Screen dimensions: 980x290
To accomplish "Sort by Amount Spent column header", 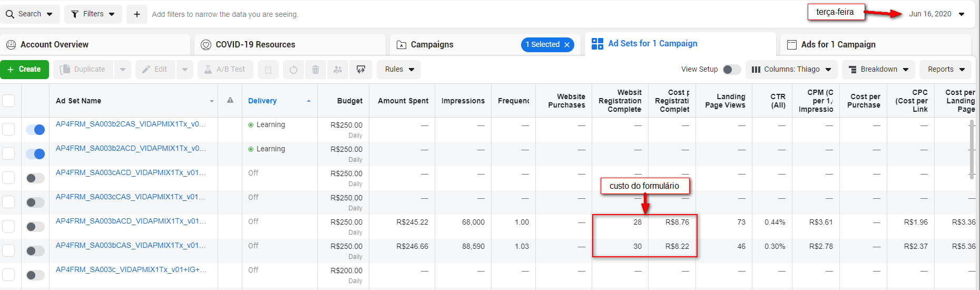I will 403,101.
